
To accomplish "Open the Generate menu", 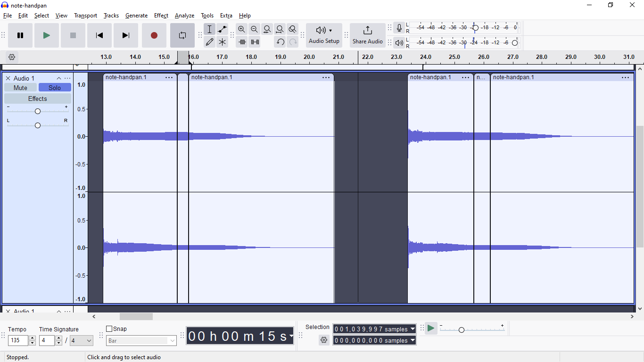I will click(136, 16).
